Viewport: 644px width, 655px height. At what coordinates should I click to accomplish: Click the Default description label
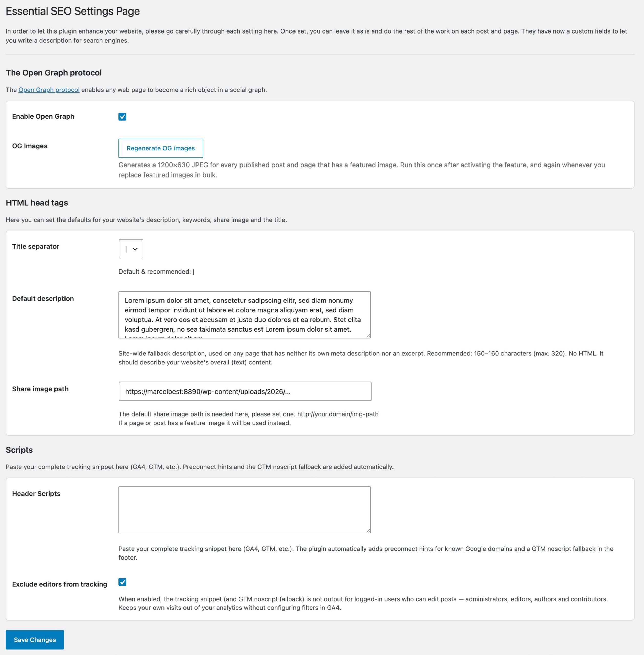pyautogui.click(x=43, y=298)
